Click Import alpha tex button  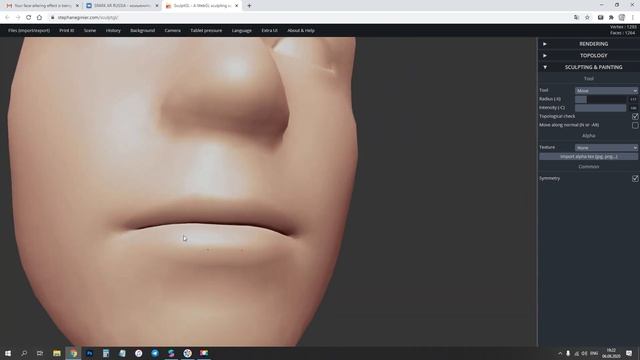[x=589, y=157]
